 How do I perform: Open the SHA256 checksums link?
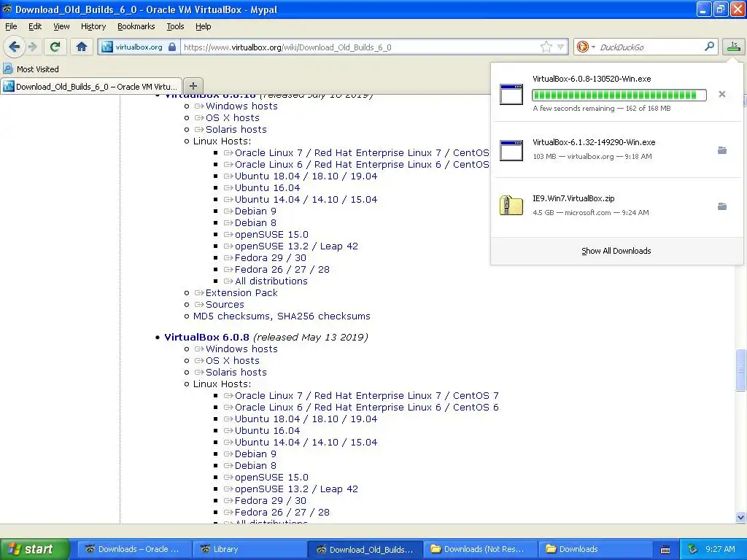323,316
